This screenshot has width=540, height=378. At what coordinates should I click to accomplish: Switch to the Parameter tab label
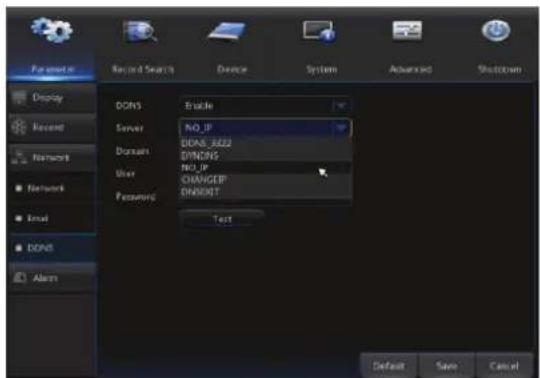(53, 69)
